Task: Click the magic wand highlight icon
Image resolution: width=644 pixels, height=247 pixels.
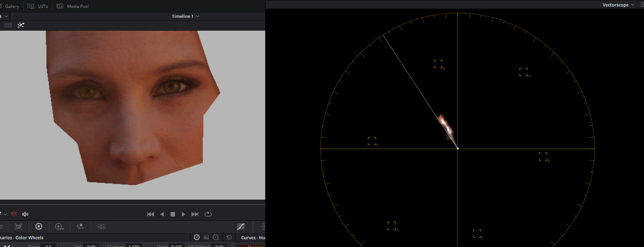Action: [x=21, y=25]
